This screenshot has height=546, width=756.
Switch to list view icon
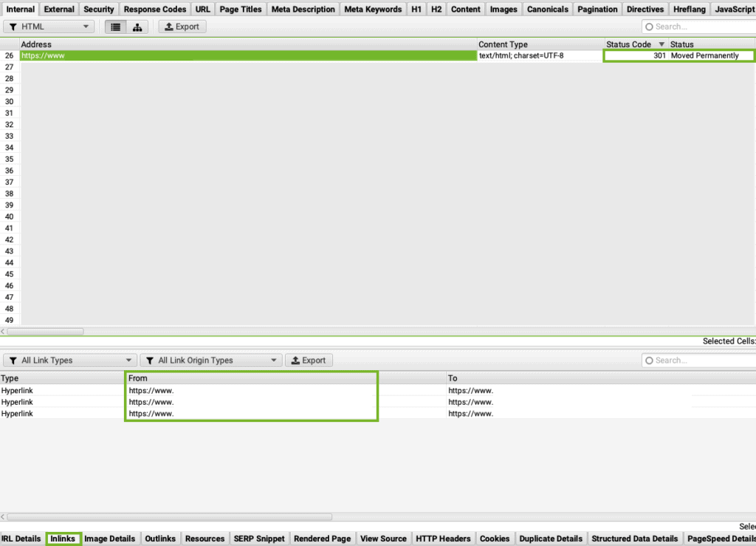[x=116, y=27]
